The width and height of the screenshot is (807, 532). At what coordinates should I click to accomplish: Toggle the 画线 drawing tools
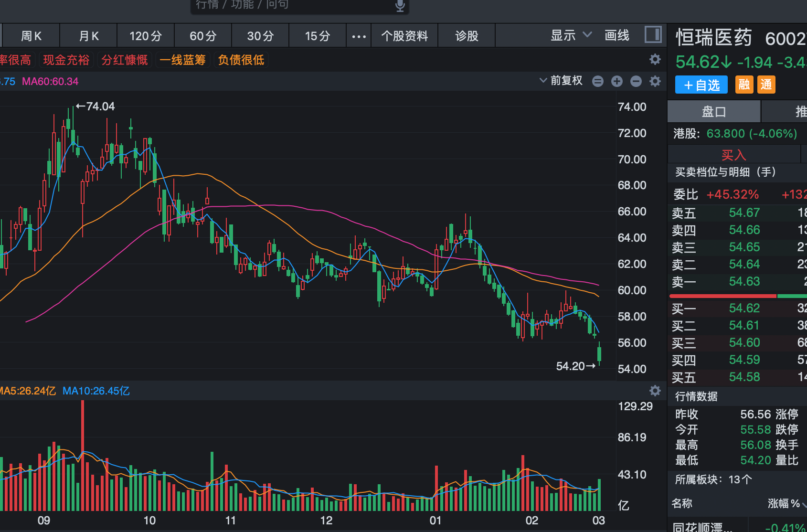[616, 35]
